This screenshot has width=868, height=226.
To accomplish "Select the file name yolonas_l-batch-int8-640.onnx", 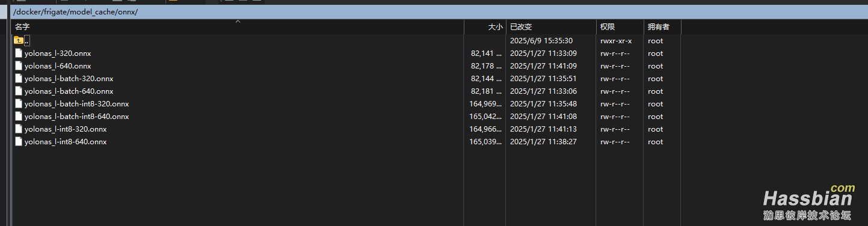I will [77, 117].
